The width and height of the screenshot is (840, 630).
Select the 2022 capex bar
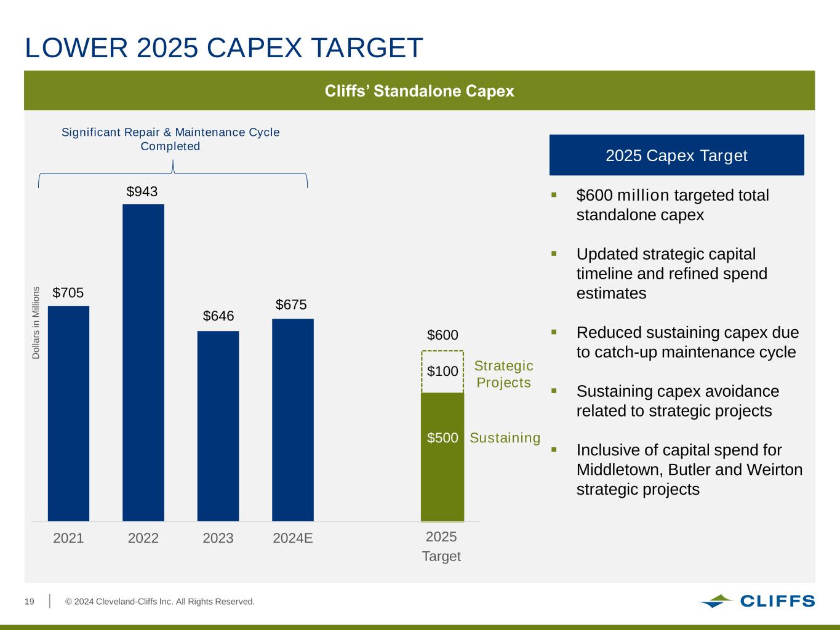pyautogui.click(x=143, y=362)
